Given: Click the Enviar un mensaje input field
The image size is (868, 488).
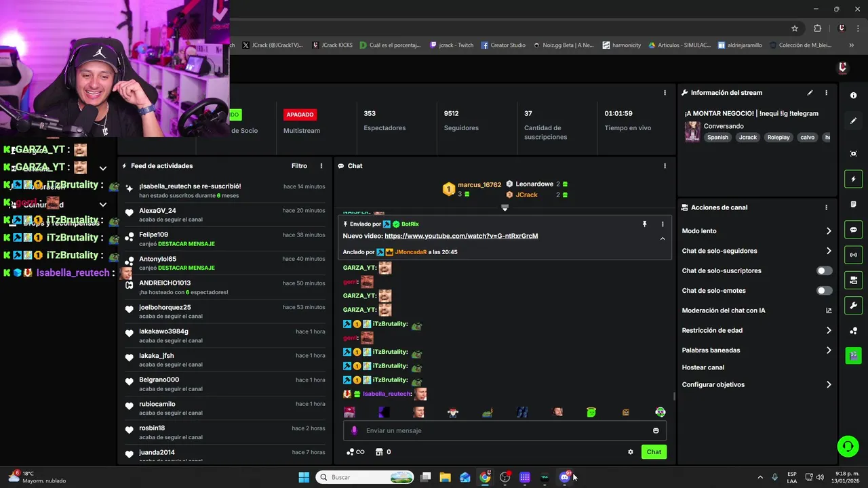Looking at the screenshot, I should click(505, 430).
